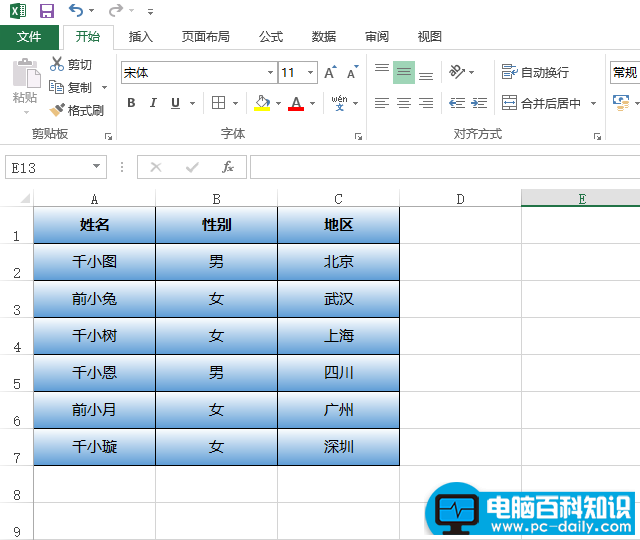The image size is (640, 540).
Task: Apply borders with the border grid icon
Action: tap(218, 103)
